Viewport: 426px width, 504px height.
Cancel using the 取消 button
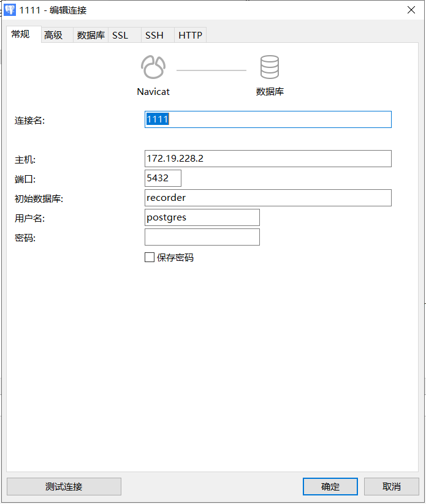point(391,487)
